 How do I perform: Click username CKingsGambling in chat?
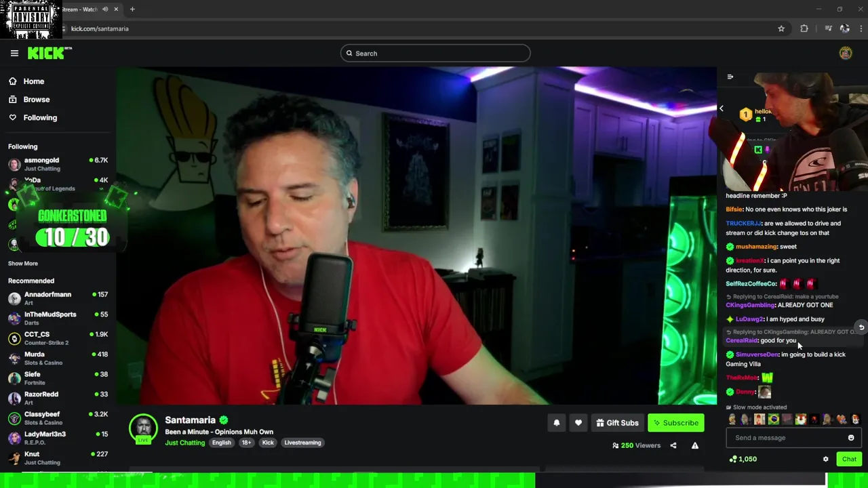[x=751, y=305]
